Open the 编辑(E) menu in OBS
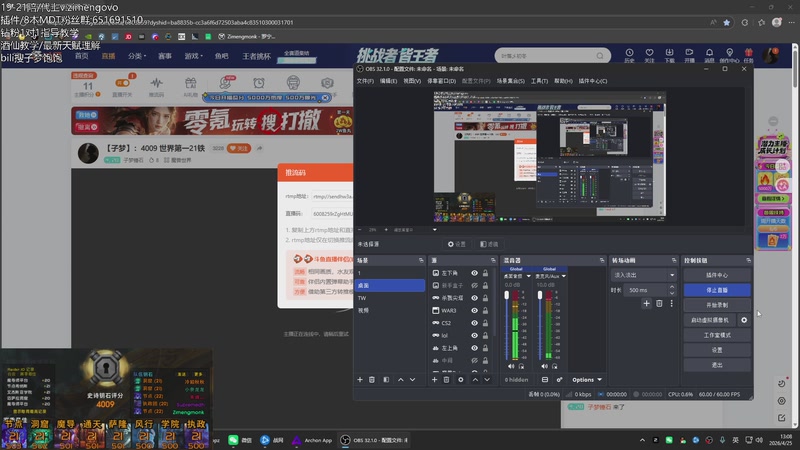Image resolution: width=800 pixels, height=450 pixels. click(388, 81)
